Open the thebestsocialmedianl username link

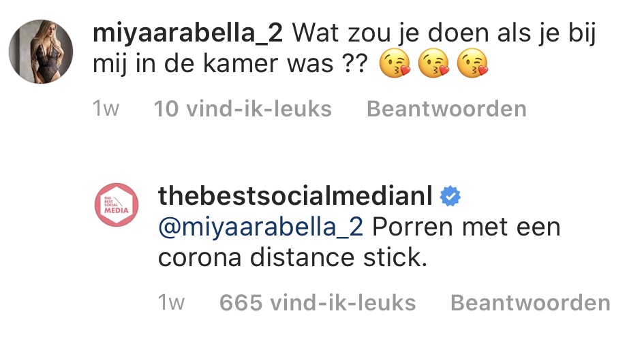coord(294,197)
